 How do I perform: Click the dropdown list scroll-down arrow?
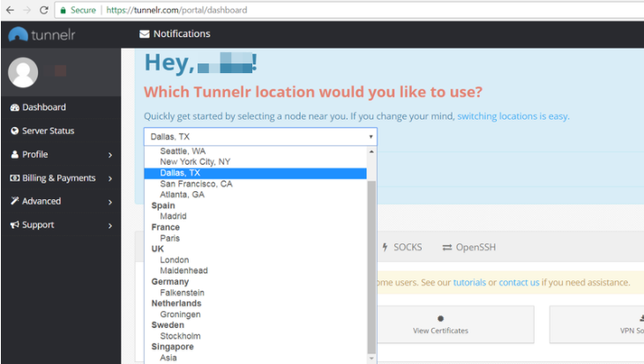tap(371, 359)
